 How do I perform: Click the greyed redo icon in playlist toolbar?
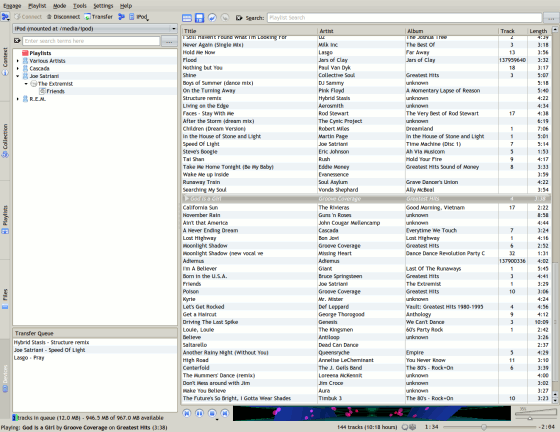click(225, 17)
